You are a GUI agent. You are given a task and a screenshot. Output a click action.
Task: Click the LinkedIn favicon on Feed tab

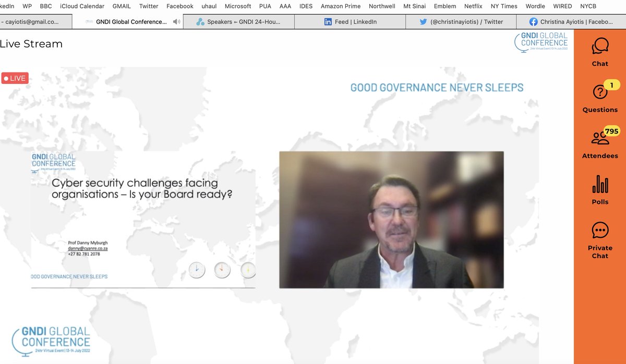point(328,22)
